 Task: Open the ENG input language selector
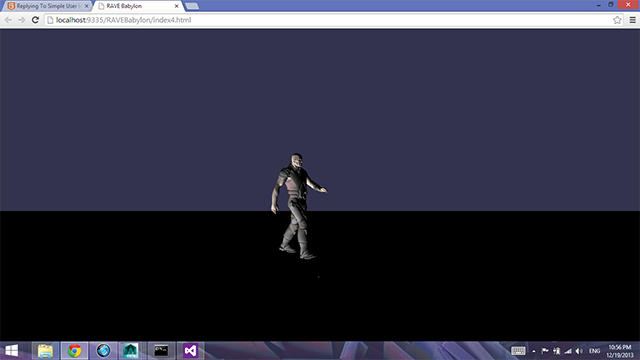point(595,351)
